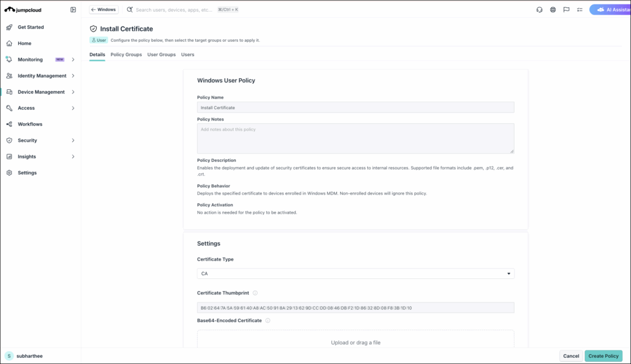Click the globe icon in top bar
This screenshot has width=631, height=364.
coord(553,10)
